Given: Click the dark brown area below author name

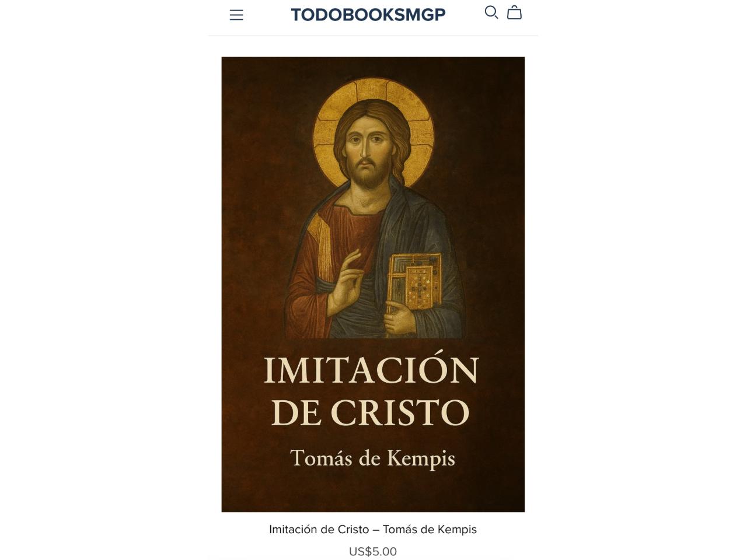Looking at the screenshot, I should coord(373,493).
